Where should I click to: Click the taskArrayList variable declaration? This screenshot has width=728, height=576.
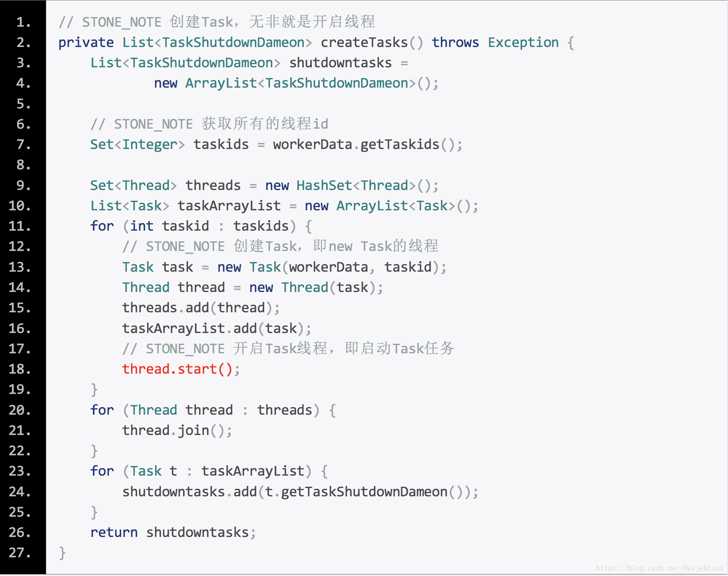point(229,206)
